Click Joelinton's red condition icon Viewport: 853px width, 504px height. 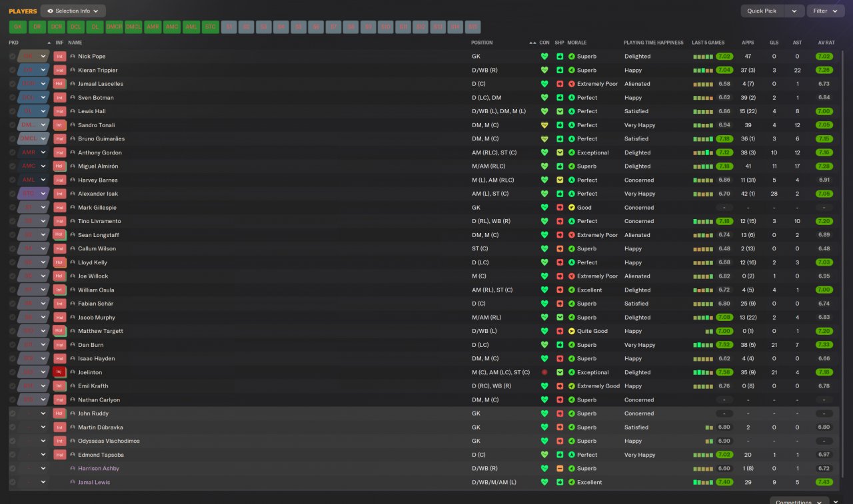[544, 372]
